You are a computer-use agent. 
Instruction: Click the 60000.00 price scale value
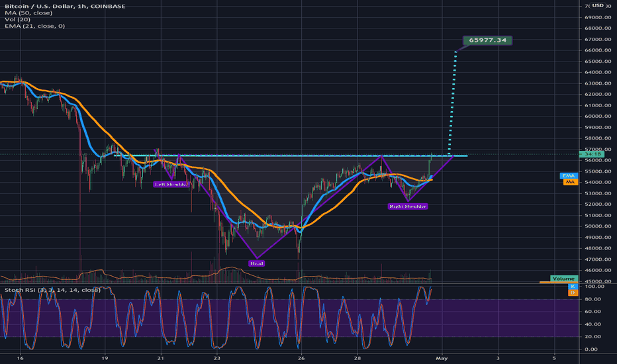click(598, 116)
